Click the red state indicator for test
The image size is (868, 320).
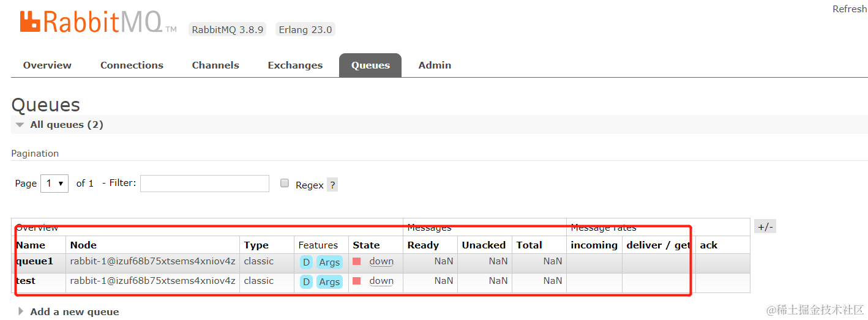tap(356, 281)
